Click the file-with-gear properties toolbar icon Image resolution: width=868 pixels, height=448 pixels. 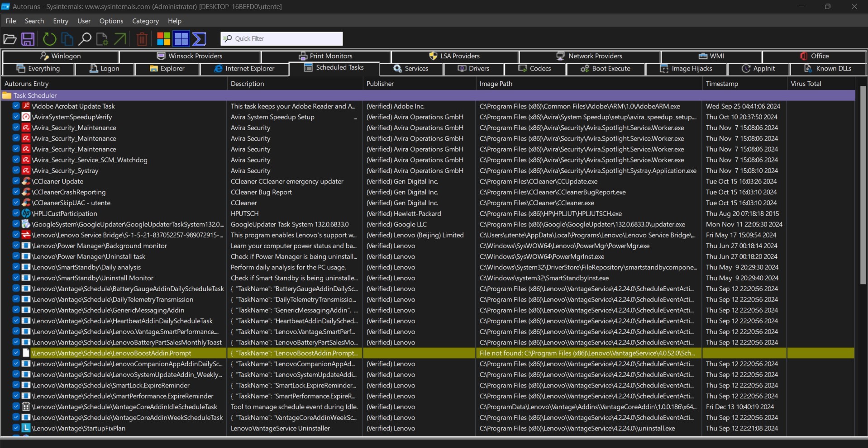102,39
